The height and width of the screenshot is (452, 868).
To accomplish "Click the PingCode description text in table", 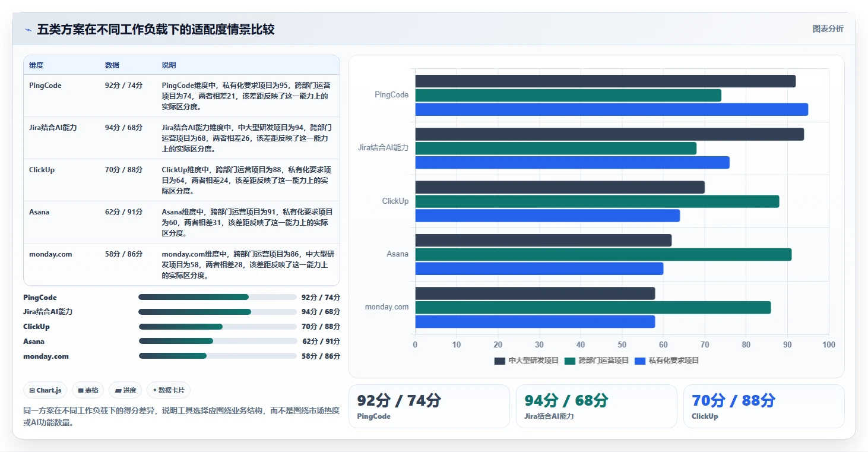I will (x=246, y=96).
